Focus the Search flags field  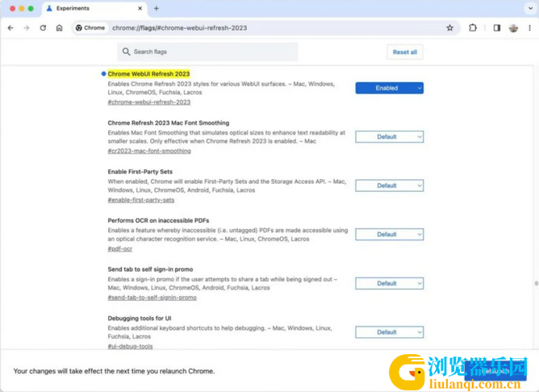coord(207,52)
